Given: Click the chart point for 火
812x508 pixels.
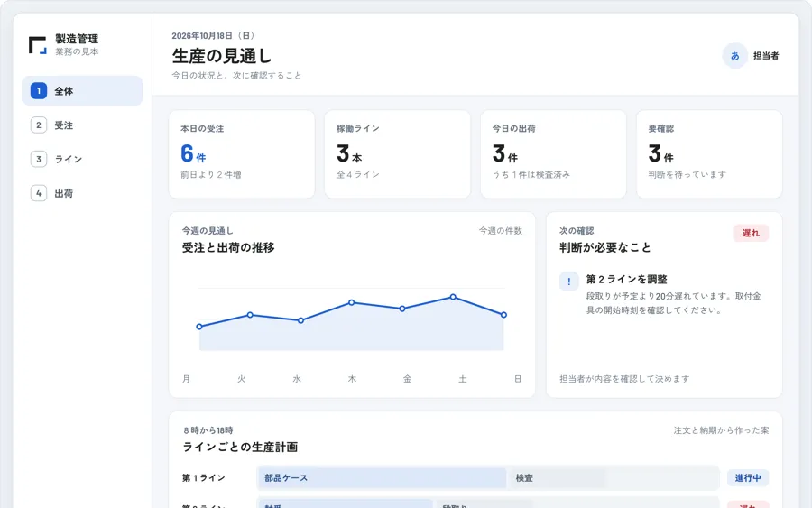Looking at the screenshot, I should tap(250, 315).
